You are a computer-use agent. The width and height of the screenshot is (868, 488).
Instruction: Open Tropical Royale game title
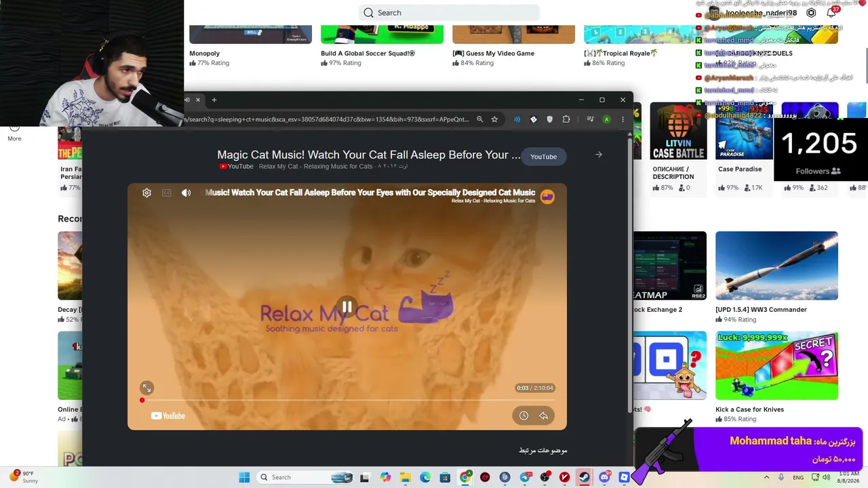(620, 54)
